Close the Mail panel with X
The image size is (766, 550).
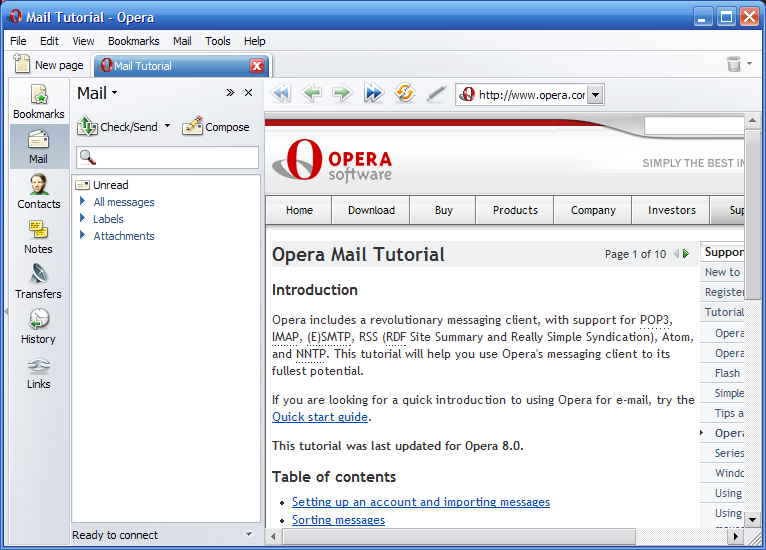click(249, 93)
